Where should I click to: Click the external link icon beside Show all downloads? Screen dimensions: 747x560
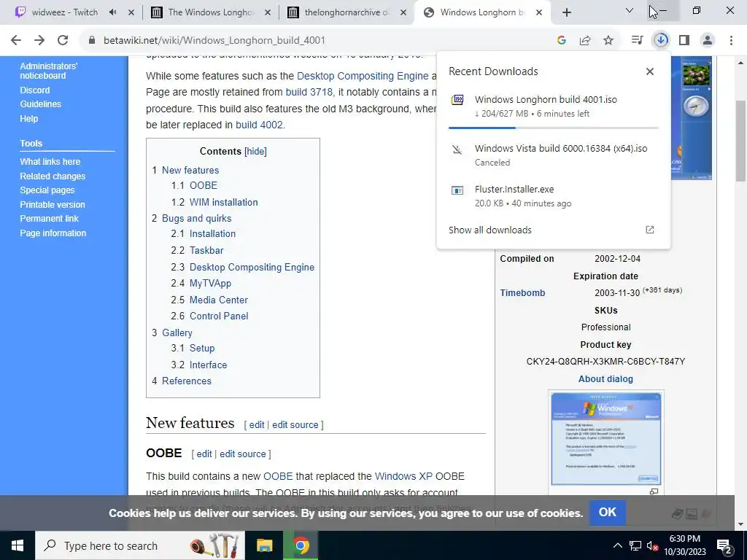coord(650,230)
